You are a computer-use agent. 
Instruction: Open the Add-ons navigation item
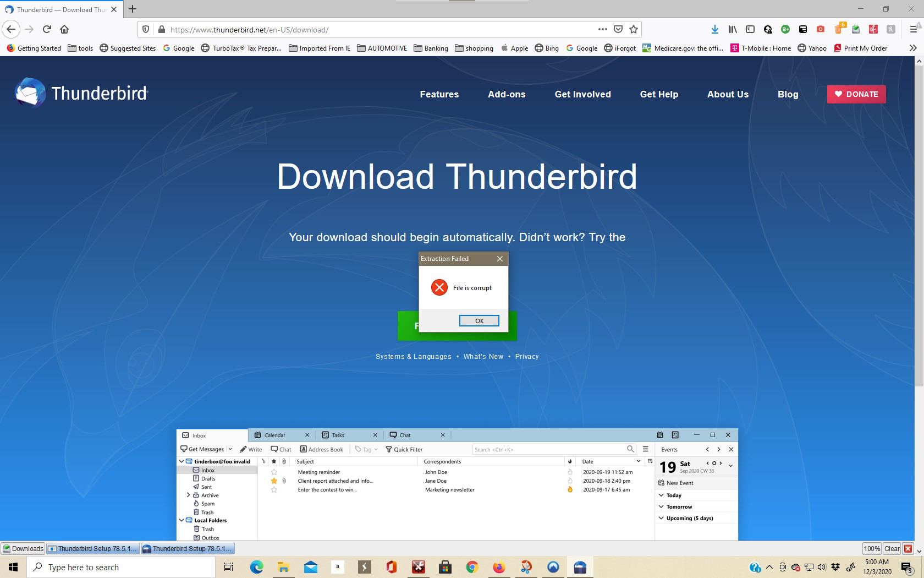(x=507, y=94)
